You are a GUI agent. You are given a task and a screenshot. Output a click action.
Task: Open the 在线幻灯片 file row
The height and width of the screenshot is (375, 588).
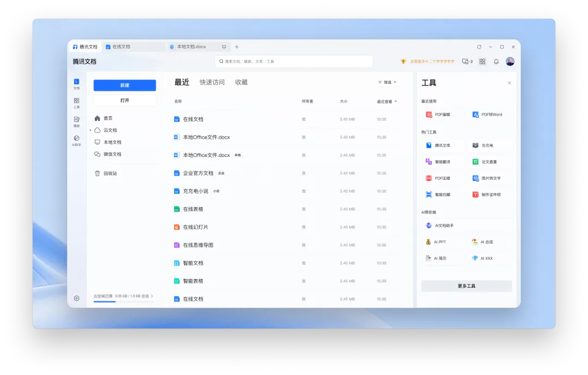[287, 227]
